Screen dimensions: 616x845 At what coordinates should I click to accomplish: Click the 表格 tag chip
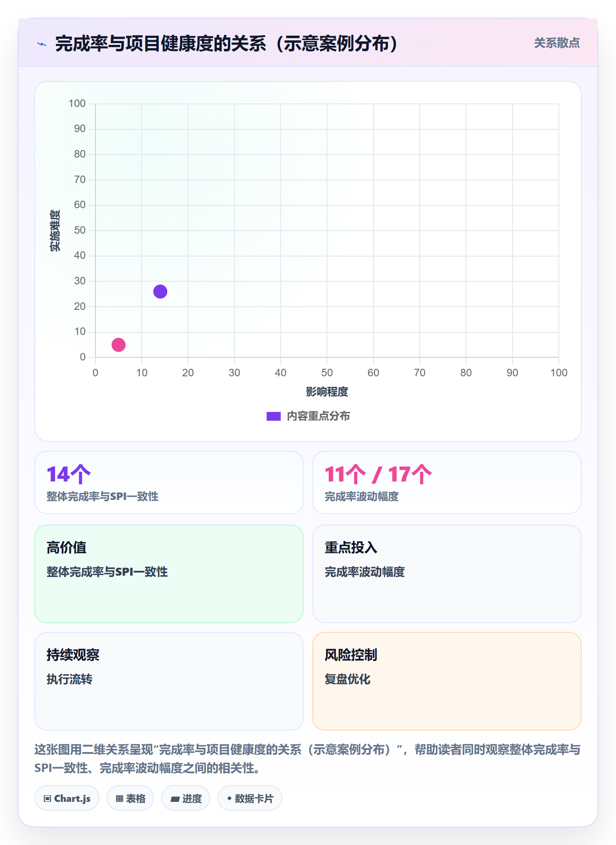click(x=130, y=798)
